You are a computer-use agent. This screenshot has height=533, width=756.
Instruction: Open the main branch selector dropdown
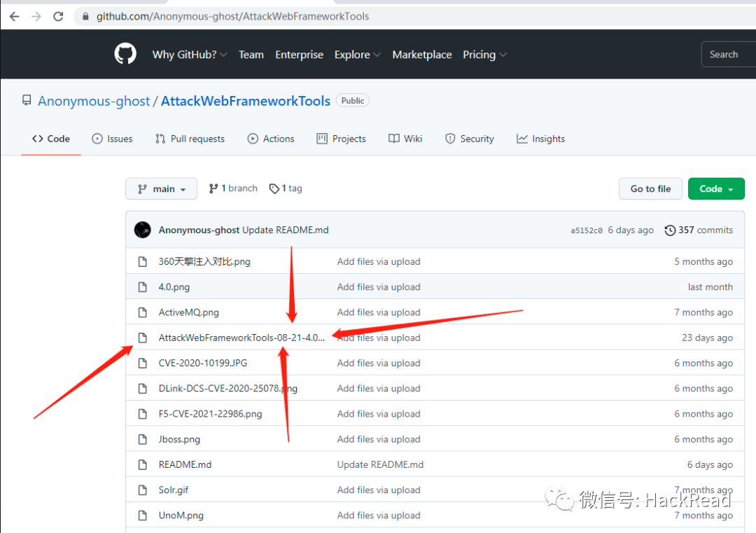point(161,188)
